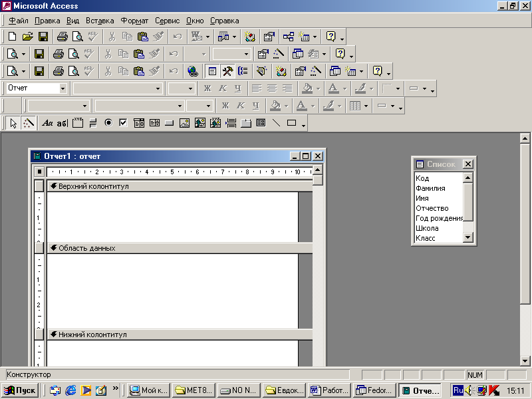Select the Text Box (аб|) control tool
This screenshot has width=532, height=399.
click(63, 123)
